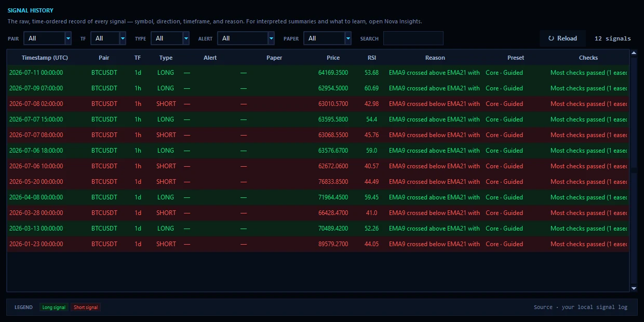Select the 2026-05-20 00:00:00 timestamp cell

click(36, 182)
